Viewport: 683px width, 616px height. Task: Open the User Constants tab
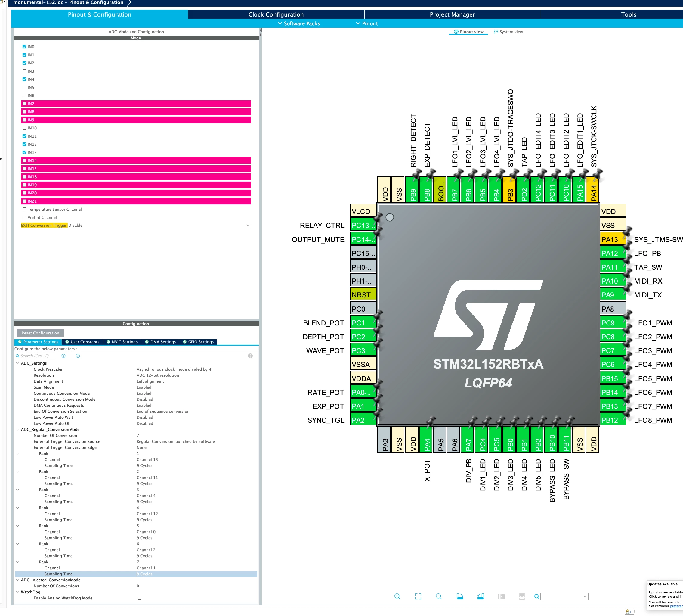(x=82, y=342)
